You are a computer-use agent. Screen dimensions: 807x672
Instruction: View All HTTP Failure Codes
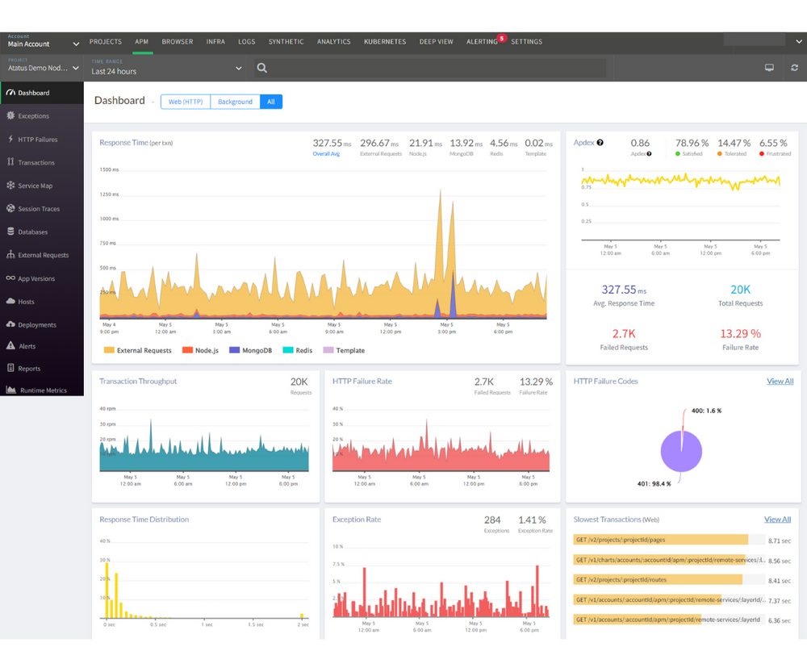(x=780, y=381)
